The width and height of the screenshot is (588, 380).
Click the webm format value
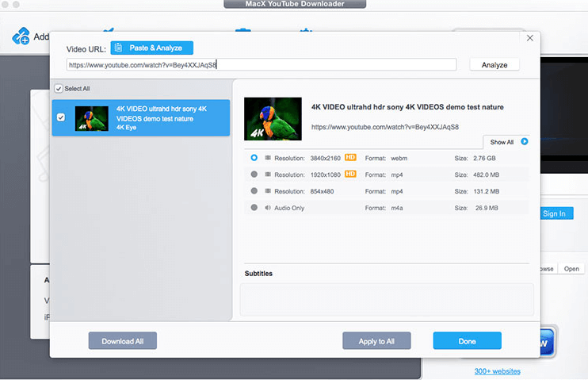tap(399, 158)
